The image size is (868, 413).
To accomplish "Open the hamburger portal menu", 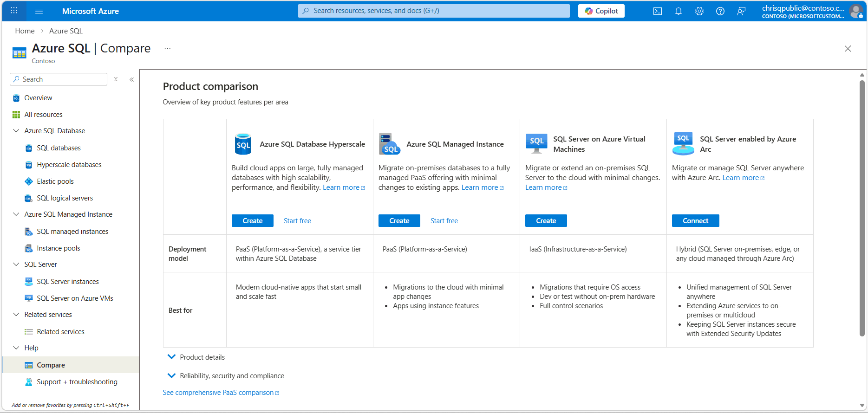I will click(x=39, y=11).
